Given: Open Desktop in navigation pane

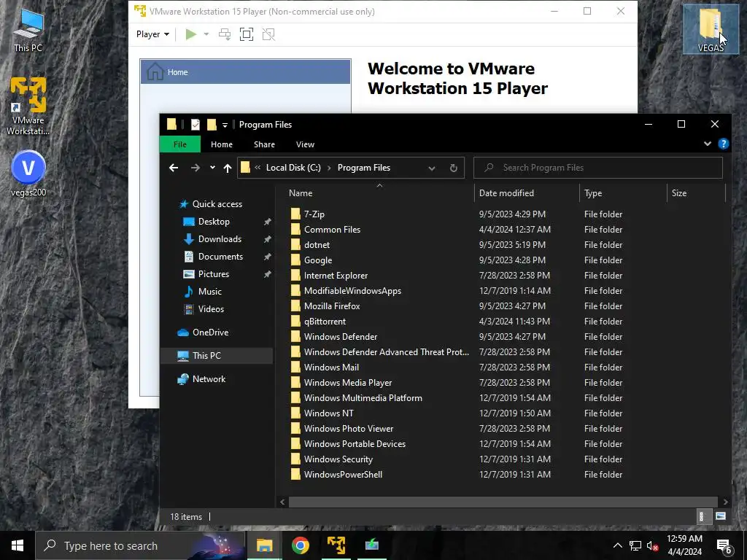Looking at the screenshot, I should coord(214,222).
